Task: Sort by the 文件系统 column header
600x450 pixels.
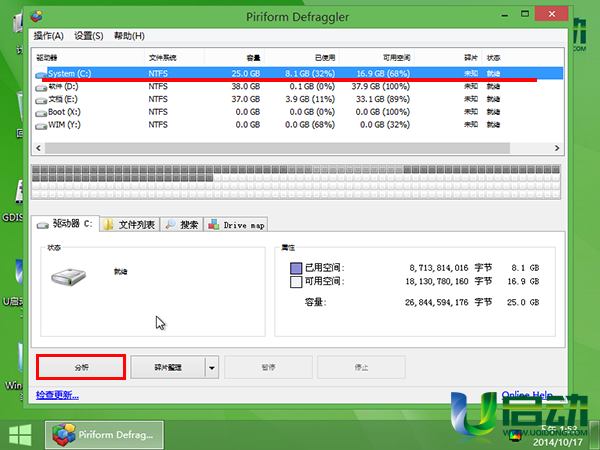Action: tap(174, 58)
